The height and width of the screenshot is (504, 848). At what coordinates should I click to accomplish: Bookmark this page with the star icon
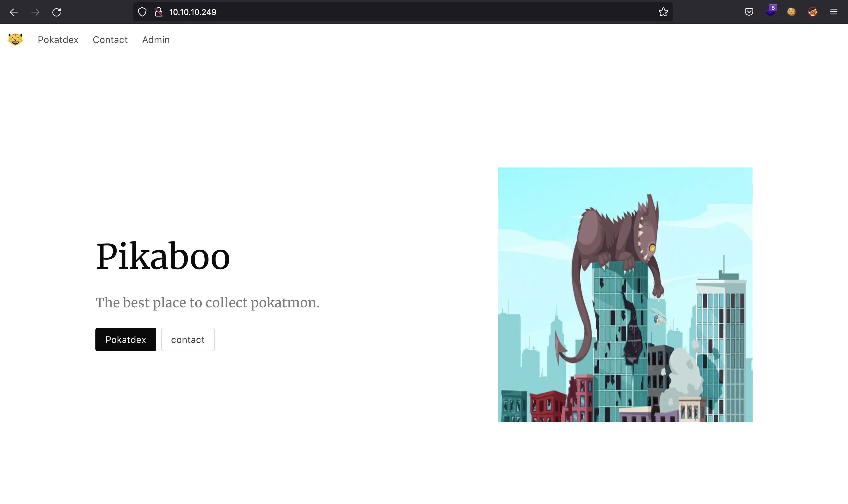coord(663,12)
